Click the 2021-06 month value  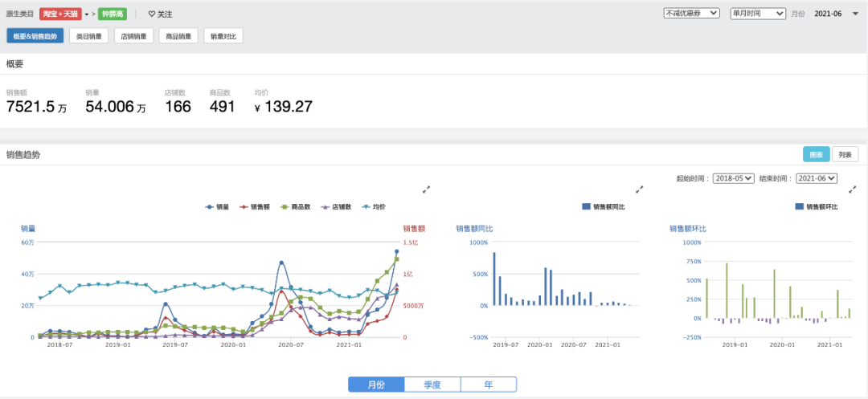[x=828, y=14]
